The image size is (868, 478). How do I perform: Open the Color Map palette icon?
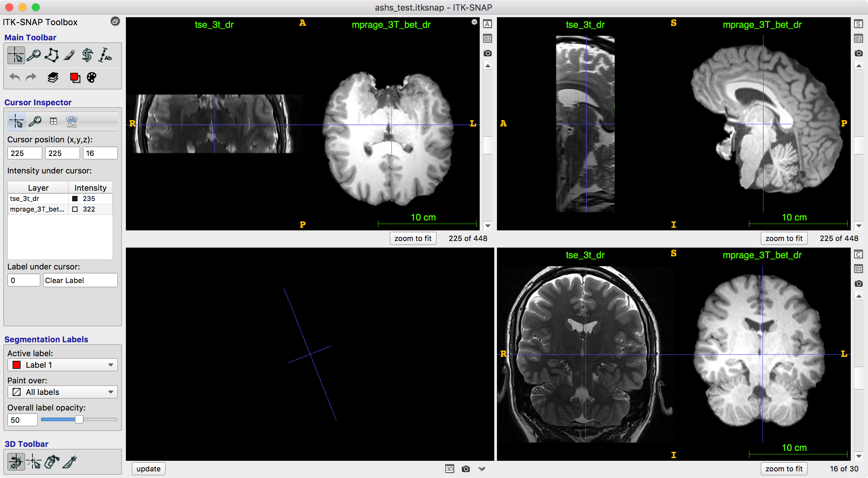(x=92, y=77)
